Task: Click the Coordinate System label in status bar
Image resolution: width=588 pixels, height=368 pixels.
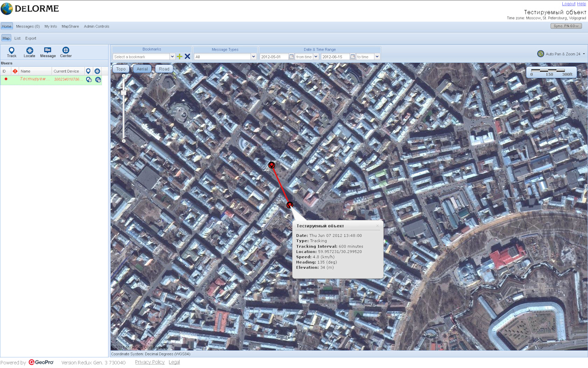Action: point(151,354)
